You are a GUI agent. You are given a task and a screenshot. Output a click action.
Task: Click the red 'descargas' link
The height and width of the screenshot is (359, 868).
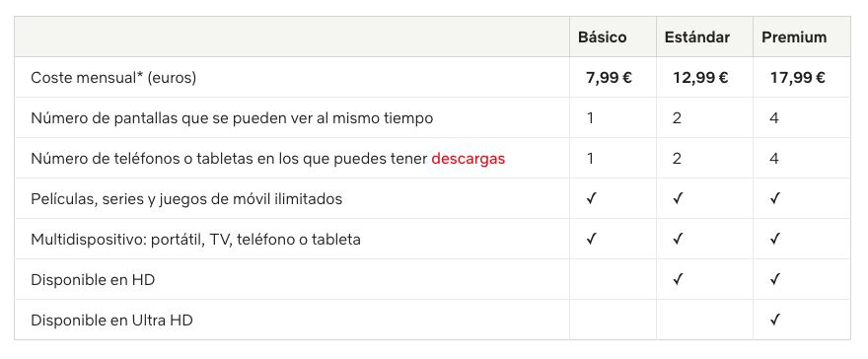[x=468, y=159]
